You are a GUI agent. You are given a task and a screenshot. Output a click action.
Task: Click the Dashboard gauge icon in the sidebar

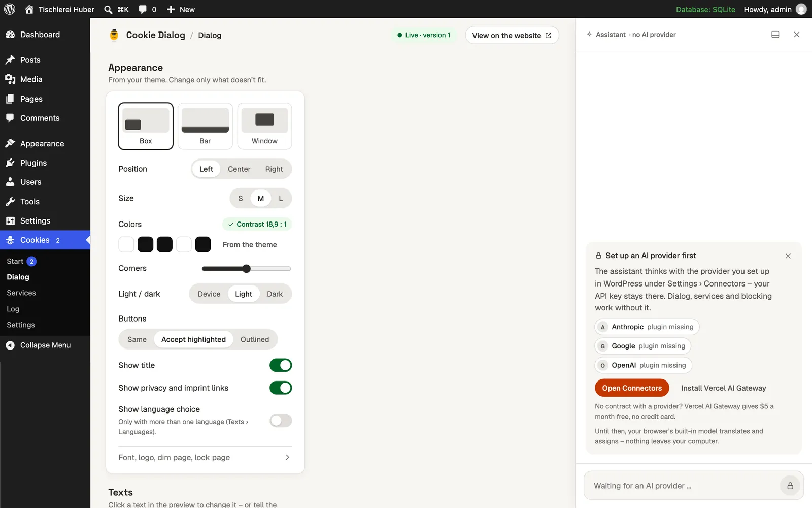(x=10, y=35)
